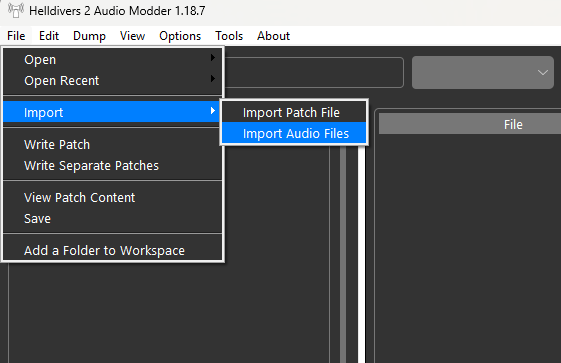Select the Import menu entry
Image resolution: width=561 pixels, height=363 pixels.
(x=113, y=112)
